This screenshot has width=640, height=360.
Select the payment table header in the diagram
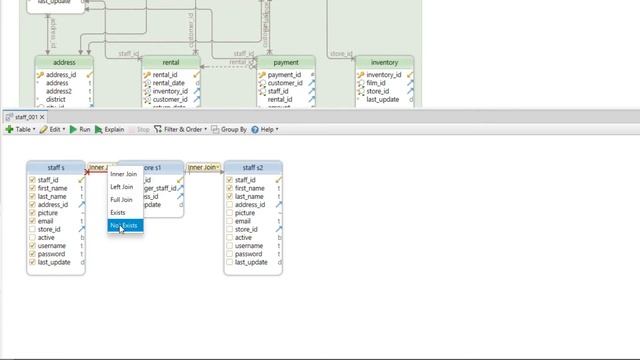(x=286, y=62)
